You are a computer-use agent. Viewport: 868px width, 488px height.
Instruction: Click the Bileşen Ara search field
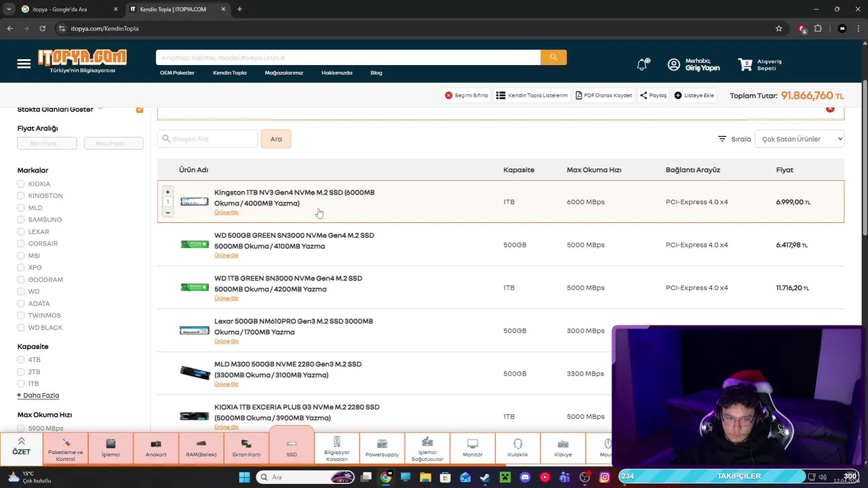208,139
